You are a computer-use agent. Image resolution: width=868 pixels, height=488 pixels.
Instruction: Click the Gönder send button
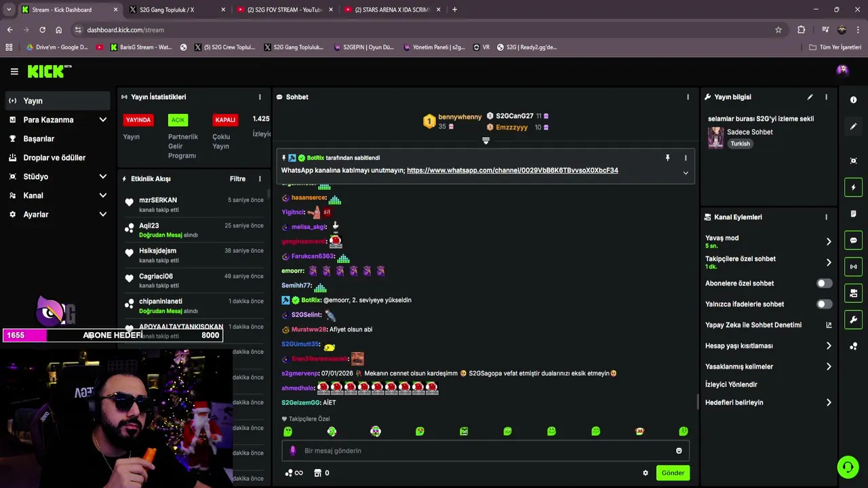(673, 473)
